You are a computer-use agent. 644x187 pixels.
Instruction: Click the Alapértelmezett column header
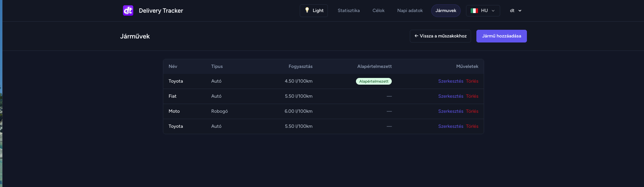374,67
